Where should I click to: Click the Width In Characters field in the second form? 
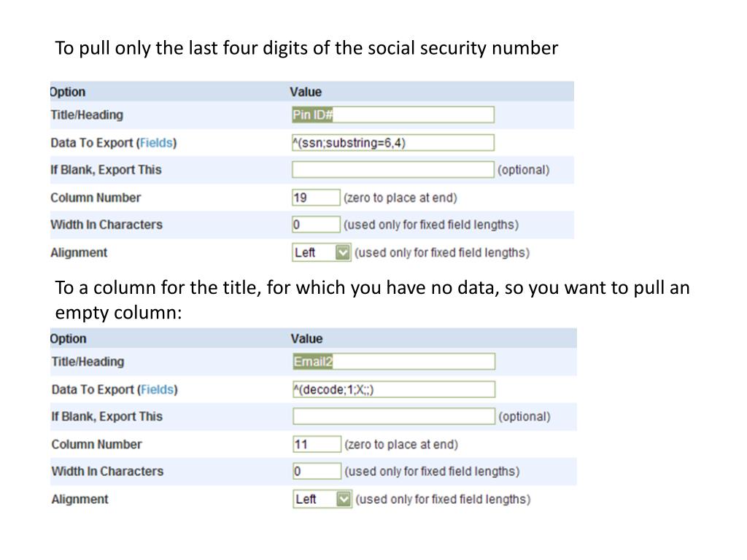pos(317,471)
